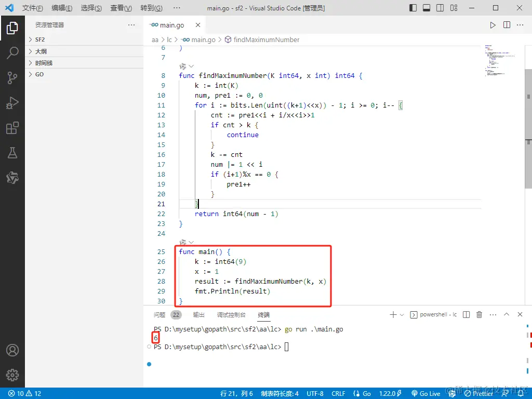This screenshot has width=532, height=399.
Task: Open the Codeium AI sidebar view
Action: click(x=12, y=178)
